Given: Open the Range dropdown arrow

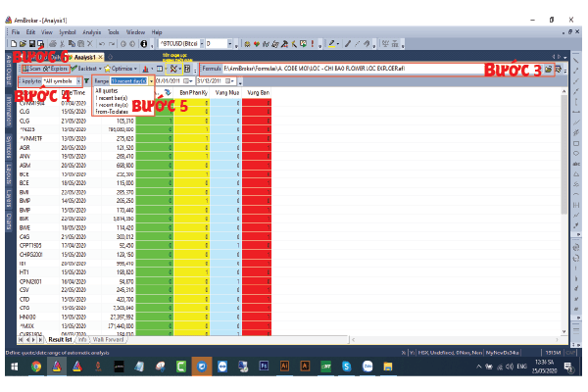Looking at the screenshot, I should (x=151, y=81).
